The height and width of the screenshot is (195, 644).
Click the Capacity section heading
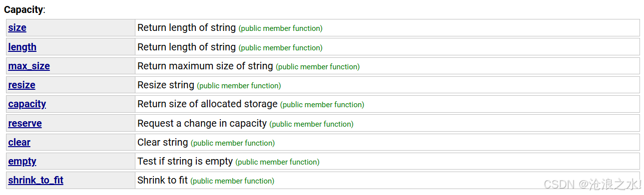pyautogui.click(x=24, y=9)
